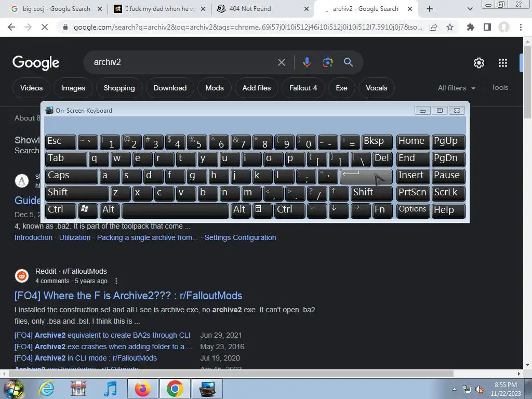Viewport: 532px width, 399px height.
Task: Expand the All filters dropdown
Action: click(456, 88)
